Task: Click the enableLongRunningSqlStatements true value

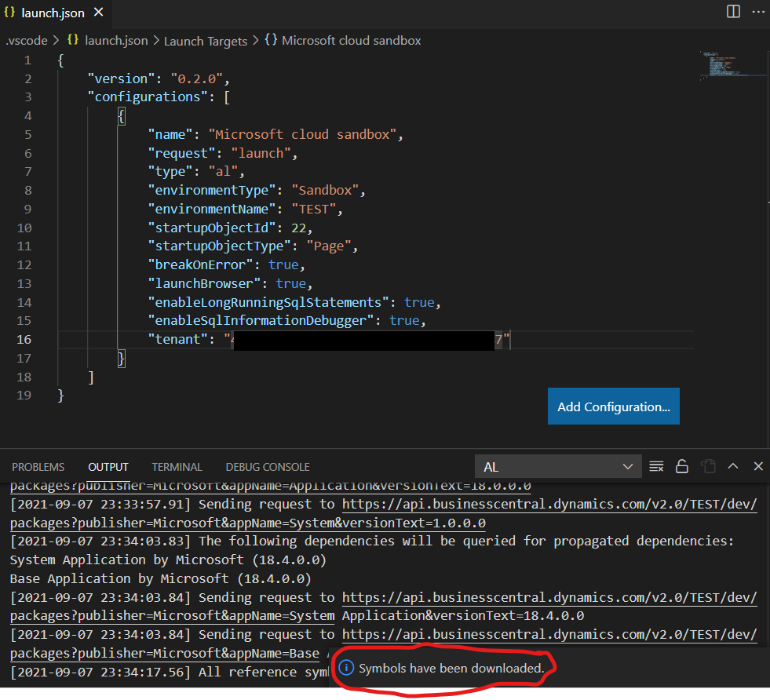Action: 419,302
